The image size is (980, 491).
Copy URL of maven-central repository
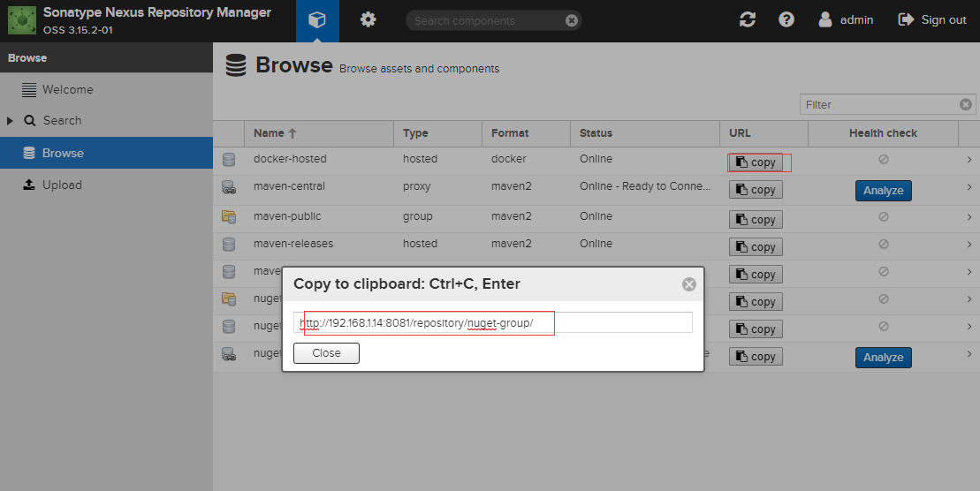(756, 190)
